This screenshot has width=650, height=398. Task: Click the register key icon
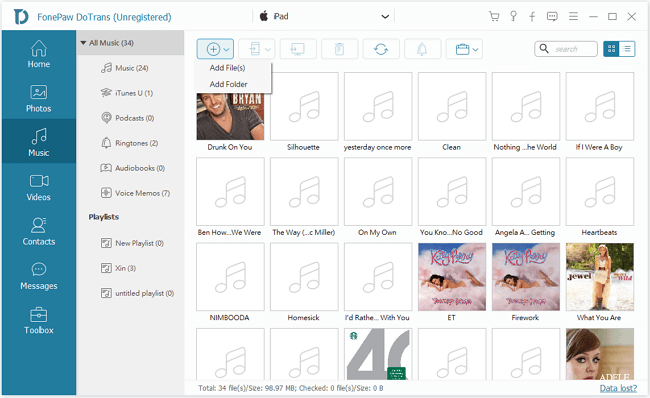click(x=513, y=16)
